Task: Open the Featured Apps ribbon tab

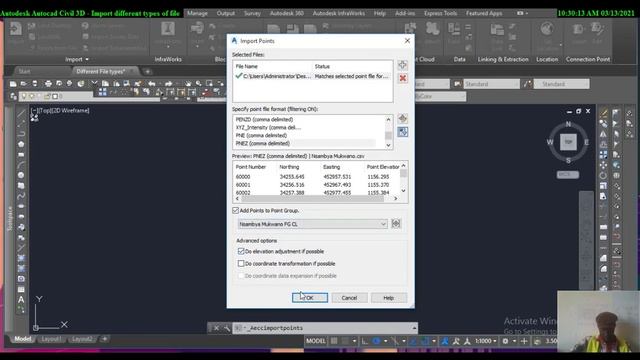Action: (484, 13)
